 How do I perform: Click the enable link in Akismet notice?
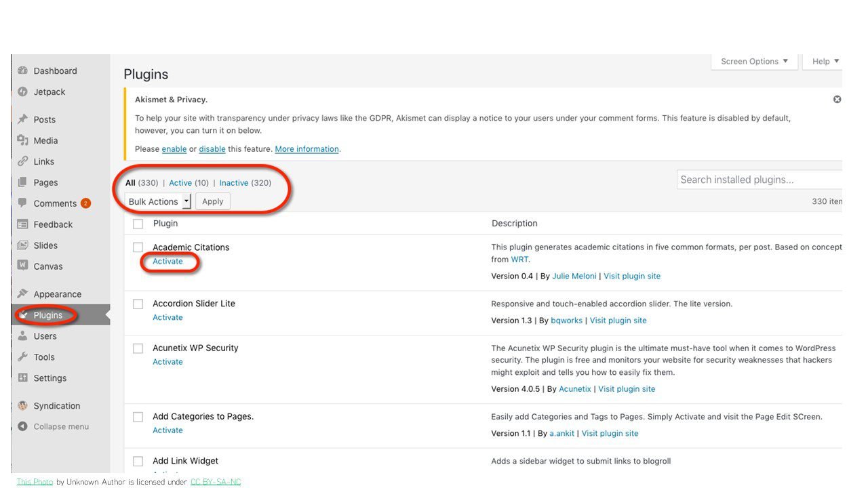point(174,149)
